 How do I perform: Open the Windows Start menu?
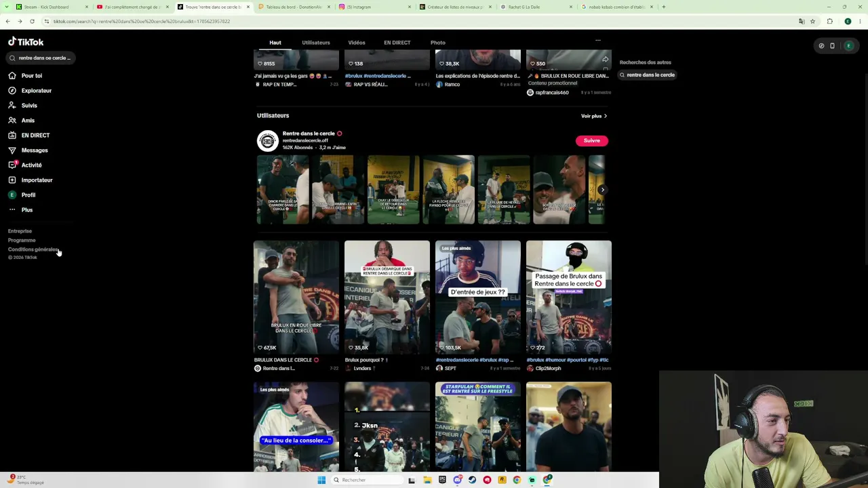click(321, 480)
